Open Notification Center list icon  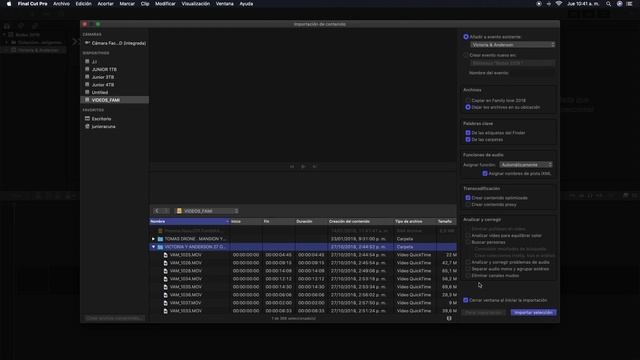pyautogui.click(x=629, y=4)
